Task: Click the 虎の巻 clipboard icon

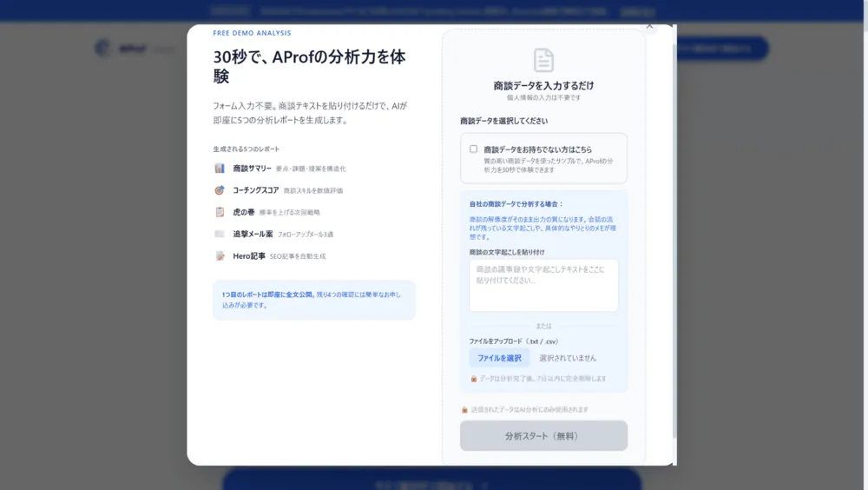Action: [220, 212]
